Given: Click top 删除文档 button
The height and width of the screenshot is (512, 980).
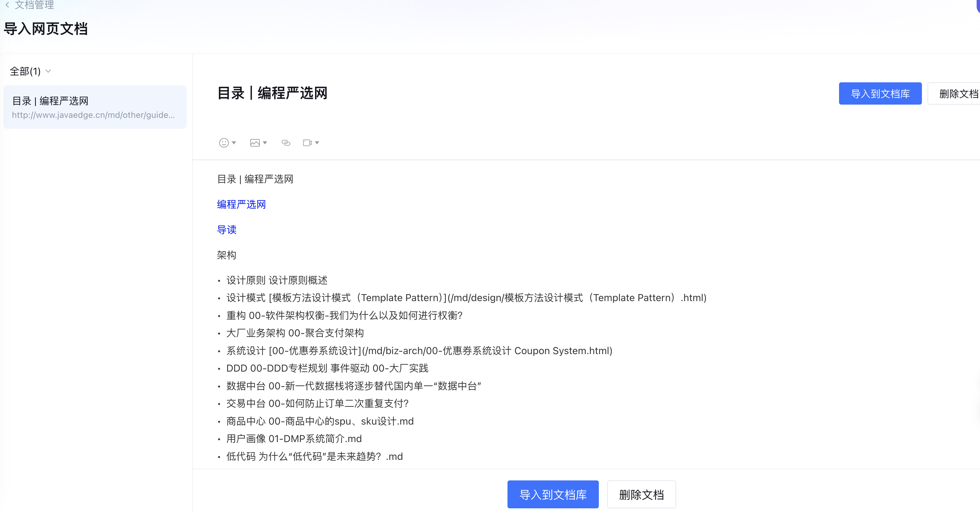Looking at the screenshot, I should [x=957, y=94].
